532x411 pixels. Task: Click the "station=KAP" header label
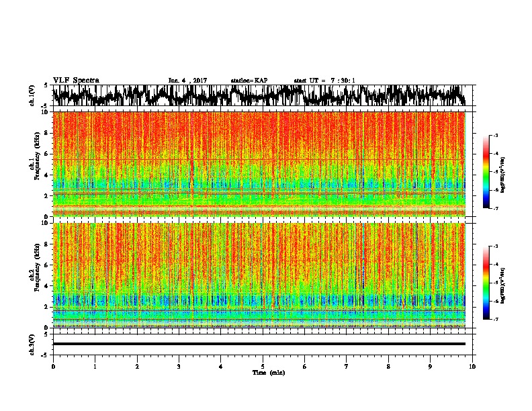tap(249, 81)
